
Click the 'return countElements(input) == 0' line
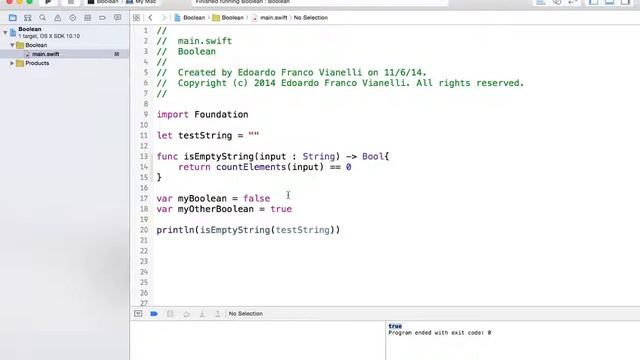[x=264, y=167]
